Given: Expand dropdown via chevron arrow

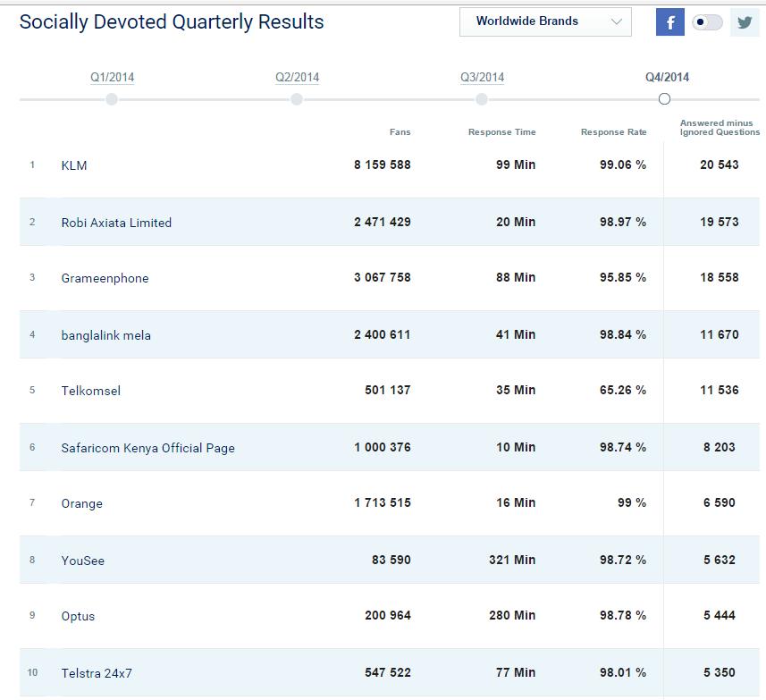Looking at the screenshot, I should coord(617,21).
